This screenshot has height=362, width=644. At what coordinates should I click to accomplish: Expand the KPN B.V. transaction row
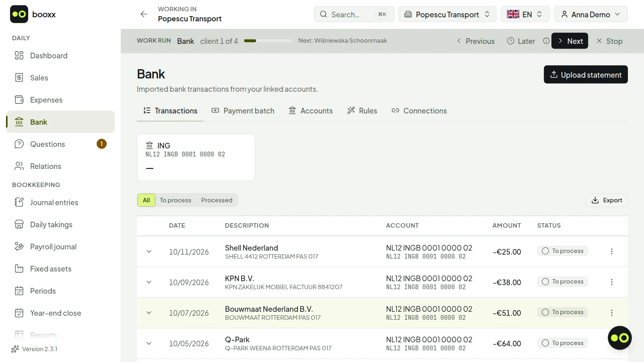[149, 282]
